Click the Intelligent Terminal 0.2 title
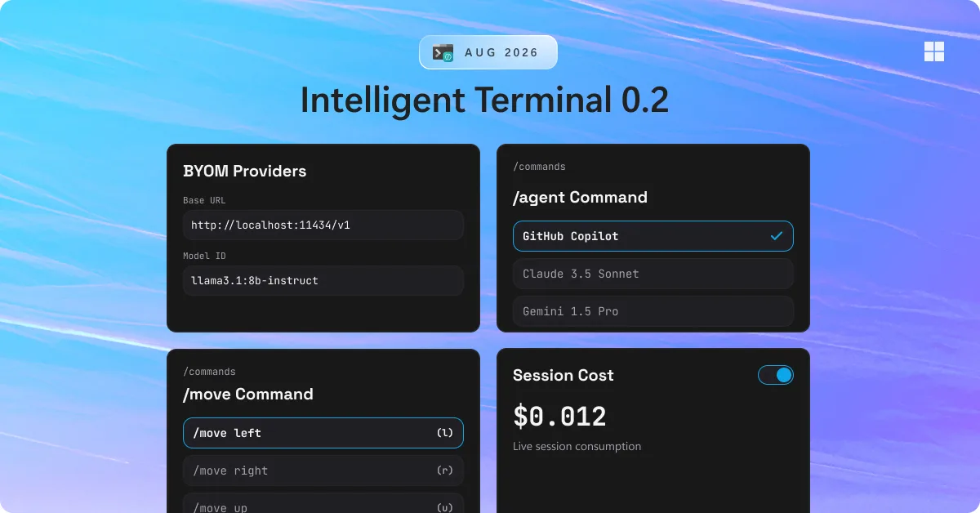980x513 pixels. point(484,100)
